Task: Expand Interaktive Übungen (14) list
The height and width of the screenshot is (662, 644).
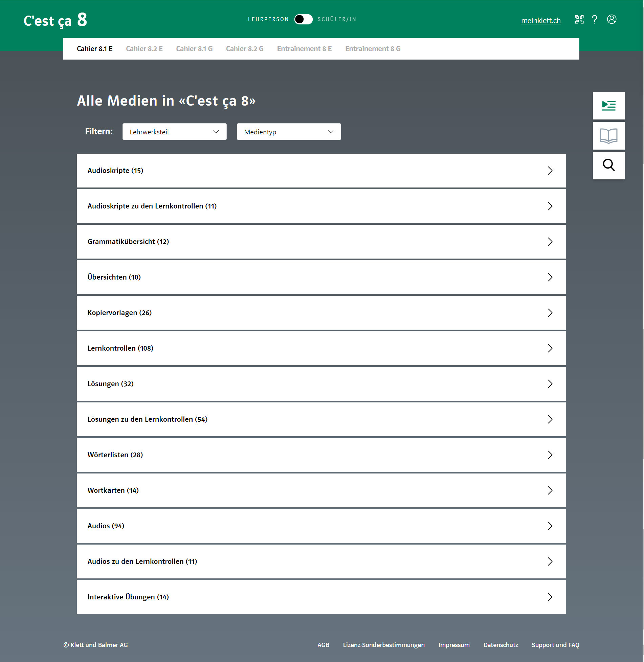Action: coord(321,597)
